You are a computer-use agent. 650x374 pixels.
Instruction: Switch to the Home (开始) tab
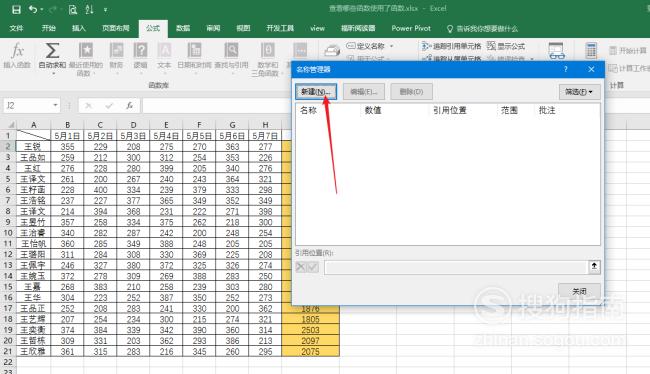click(x=49, y=28)
